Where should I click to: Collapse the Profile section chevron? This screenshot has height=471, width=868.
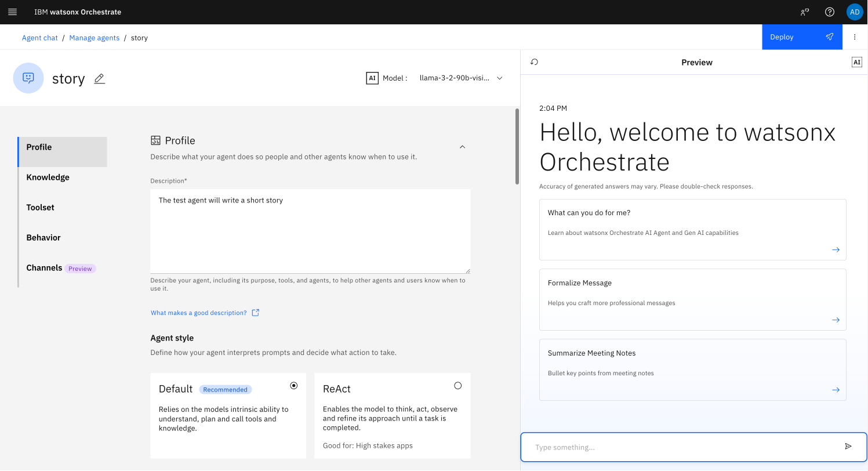462,147
